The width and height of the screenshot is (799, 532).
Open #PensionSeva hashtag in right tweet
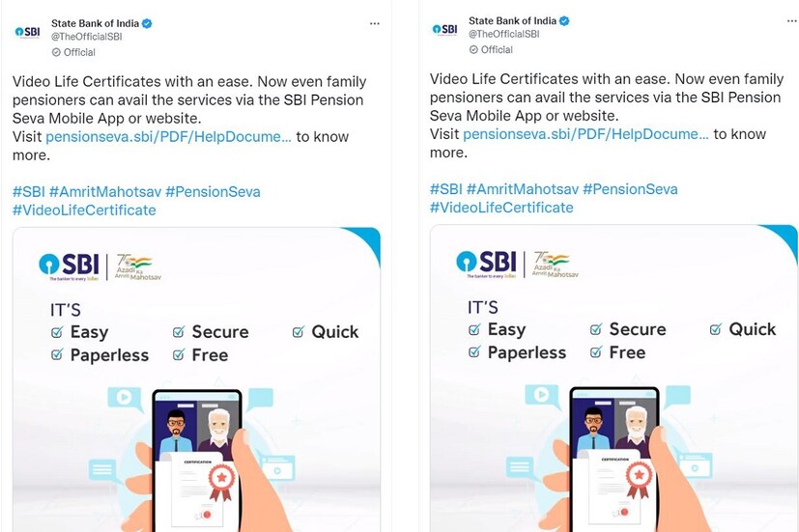[630, 189]
